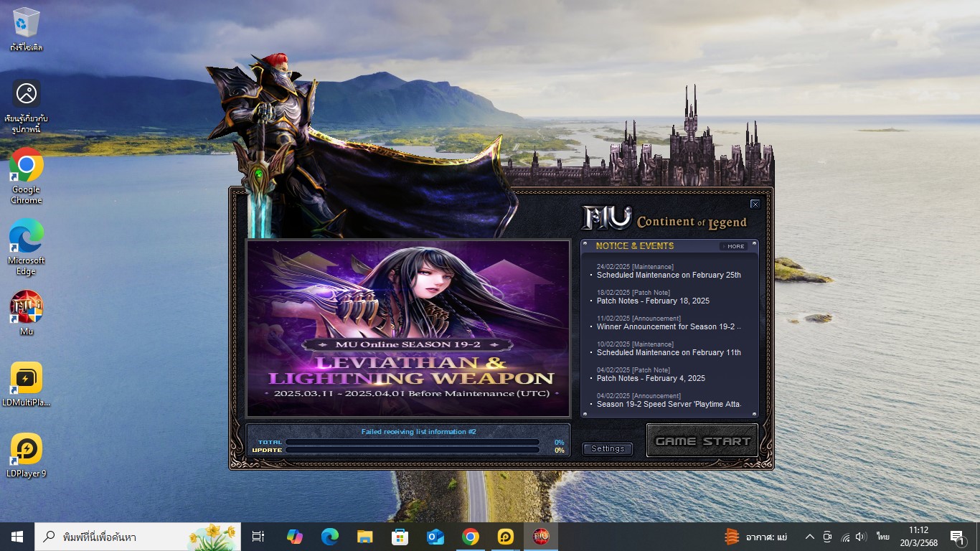
Task: Show hidden system tray icons
Action: [x=809, y=537]
